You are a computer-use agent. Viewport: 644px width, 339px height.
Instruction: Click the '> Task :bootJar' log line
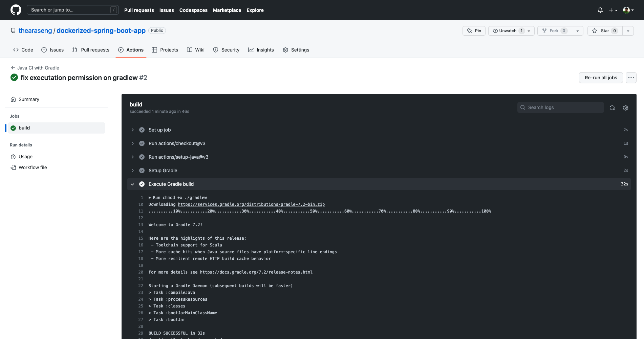167,320
